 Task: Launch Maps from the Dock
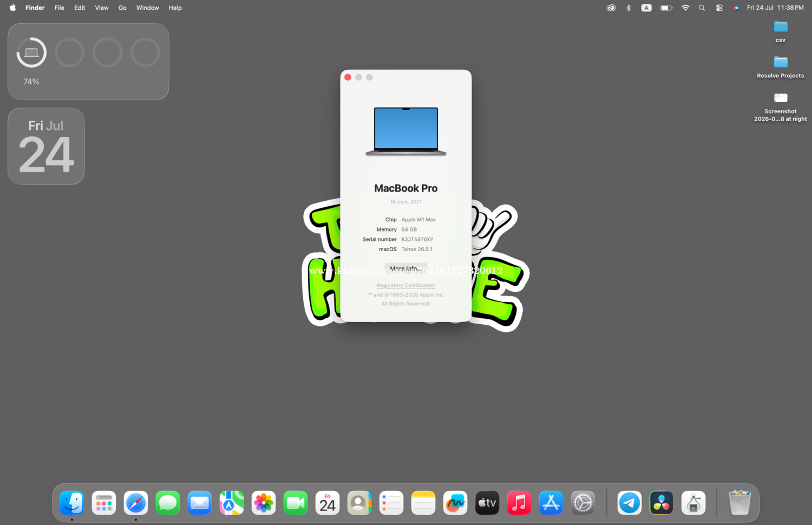coord(232,503)
